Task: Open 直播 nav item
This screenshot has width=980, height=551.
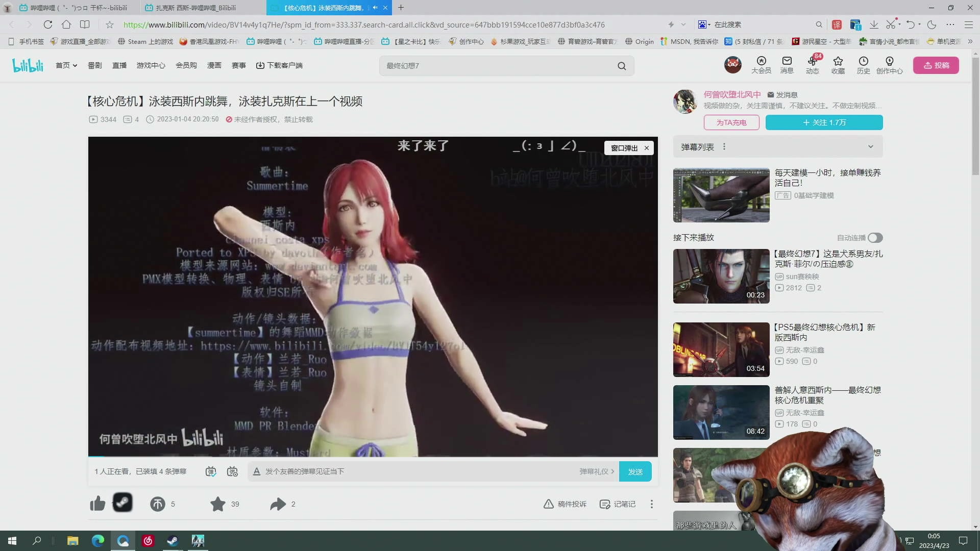Action: click(119, 65)
